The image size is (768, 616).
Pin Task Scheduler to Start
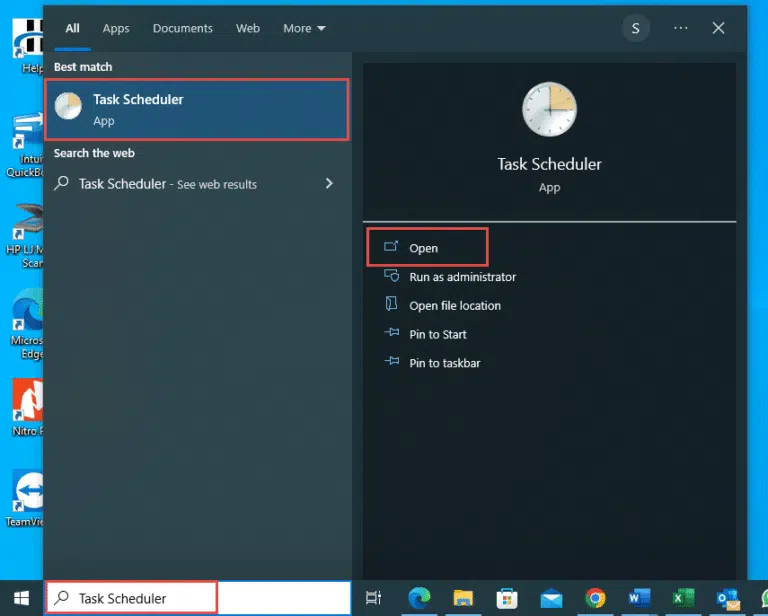point(438,334)
